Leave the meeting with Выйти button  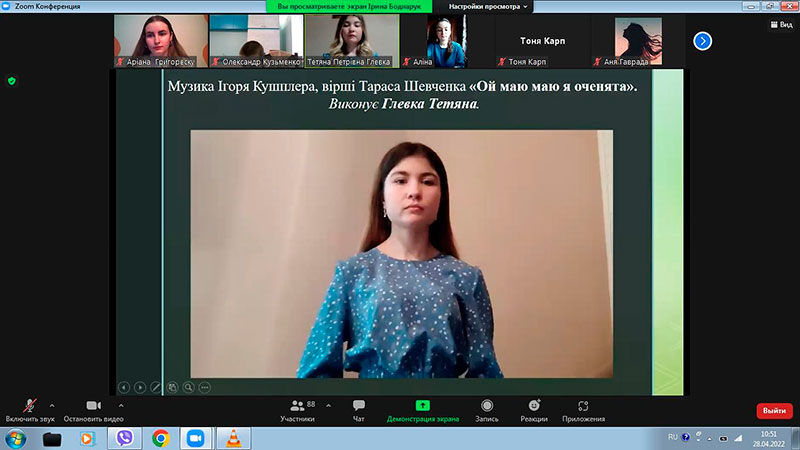click(x=774, y=411)
